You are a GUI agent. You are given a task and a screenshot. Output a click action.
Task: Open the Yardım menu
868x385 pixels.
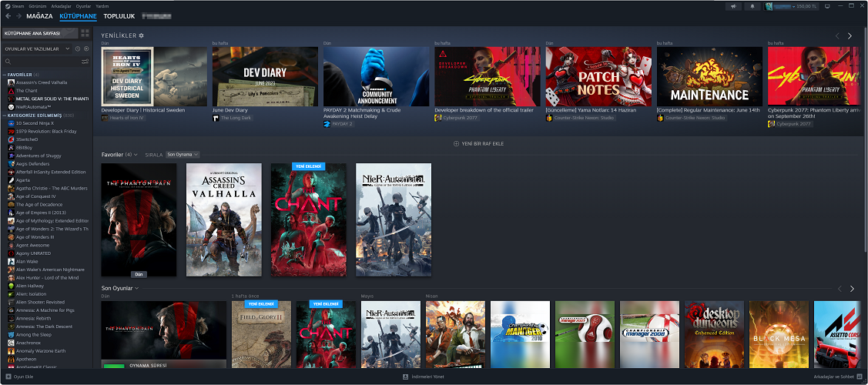coord(102,6)
